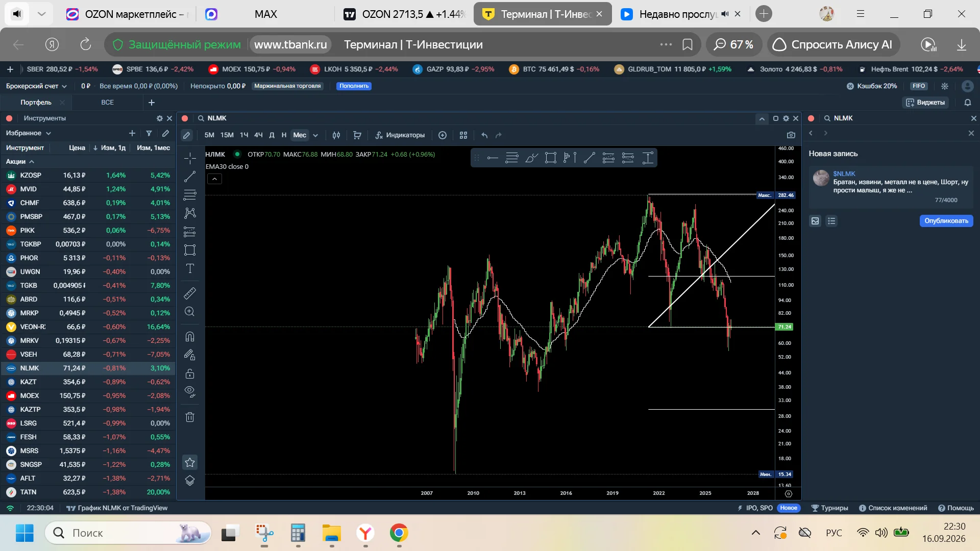Change the Инструменты widget red link color dot
The image size is (980, 551).
point(9,118)
